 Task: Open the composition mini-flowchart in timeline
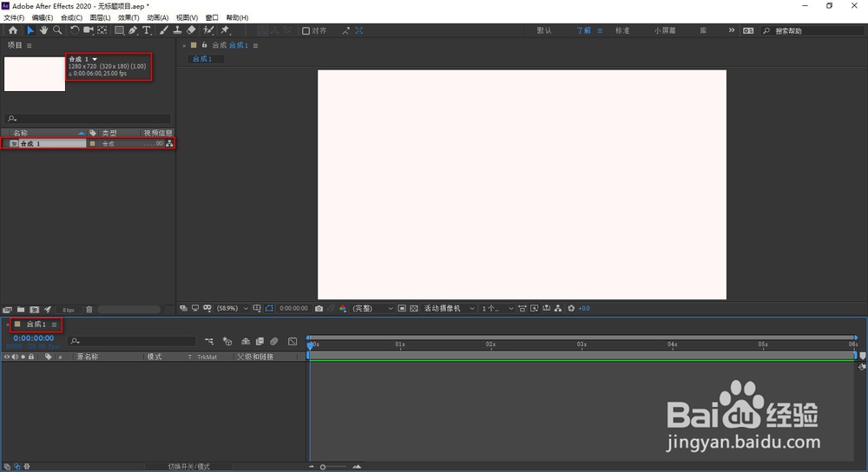click(x=208, y=341)
